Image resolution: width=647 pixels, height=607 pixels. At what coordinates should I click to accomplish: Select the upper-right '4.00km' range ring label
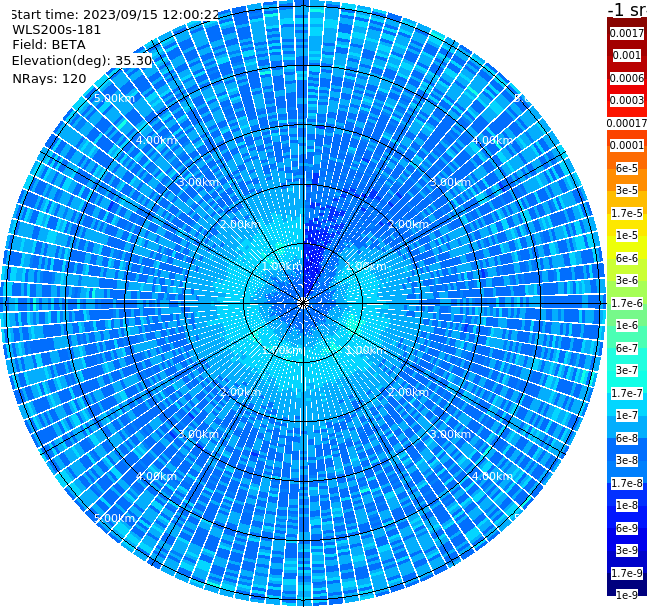tap(492, 140)
